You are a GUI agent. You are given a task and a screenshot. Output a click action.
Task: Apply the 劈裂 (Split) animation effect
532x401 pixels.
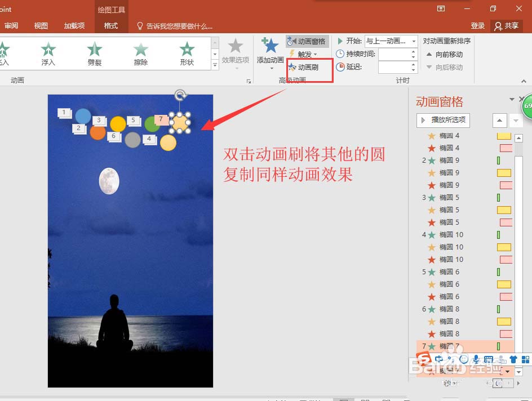pos(94,54)
